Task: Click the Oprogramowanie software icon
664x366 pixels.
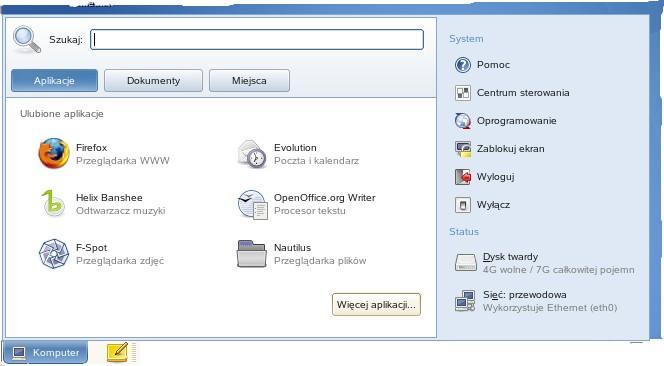Action: pos(463,121)
